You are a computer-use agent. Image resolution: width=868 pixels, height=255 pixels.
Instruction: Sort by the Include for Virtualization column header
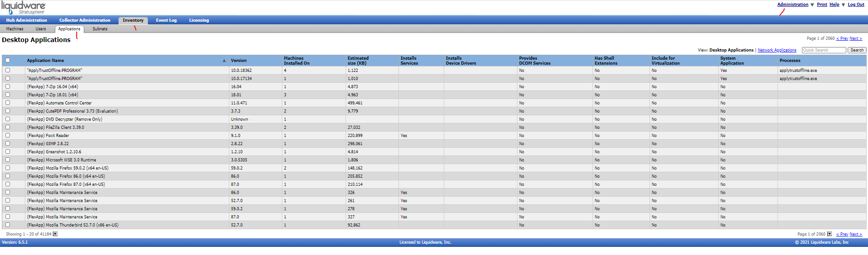click(665, 61)
